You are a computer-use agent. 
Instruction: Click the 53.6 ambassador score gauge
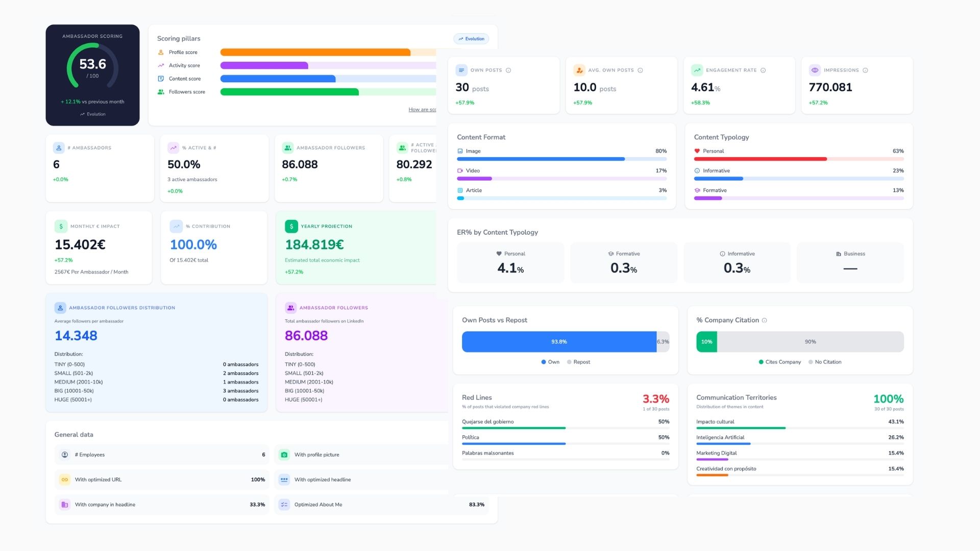92,66
